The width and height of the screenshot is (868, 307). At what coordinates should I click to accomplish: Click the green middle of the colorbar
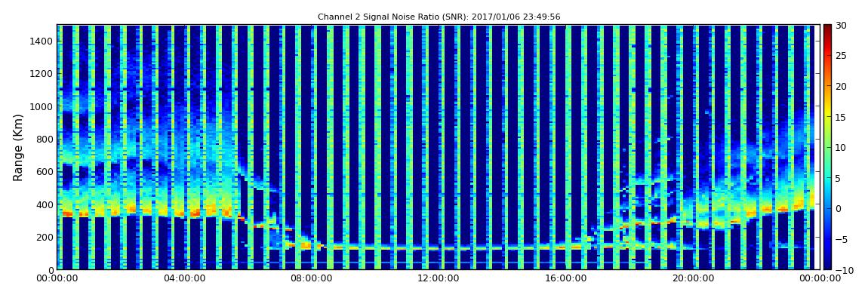827,147
